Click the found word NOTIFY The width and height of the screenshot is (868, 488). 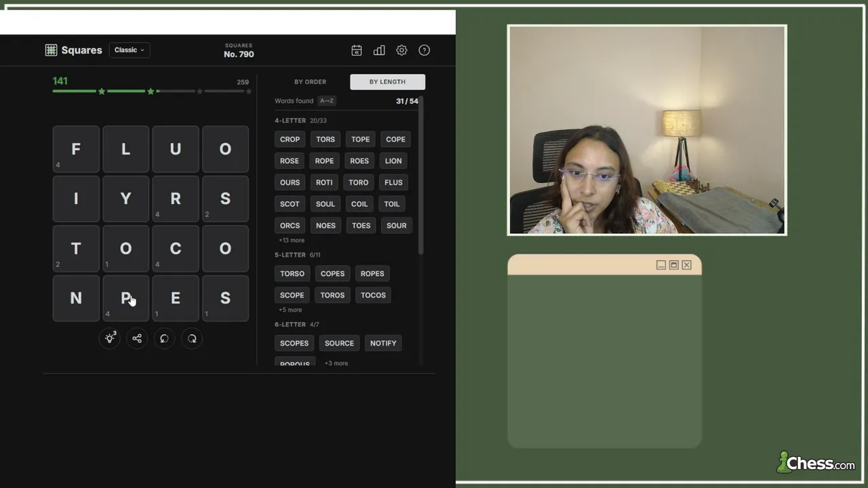[383, 344]
